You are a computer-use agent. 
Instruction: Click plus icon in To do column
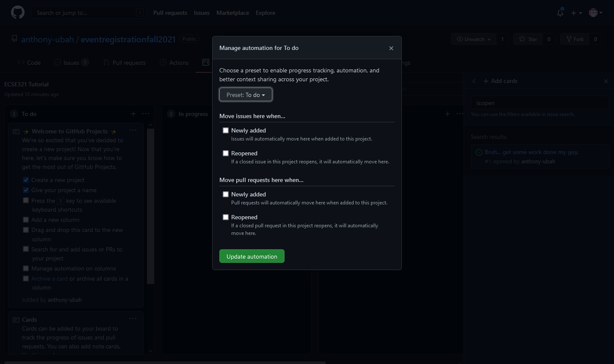click(133, 114)
